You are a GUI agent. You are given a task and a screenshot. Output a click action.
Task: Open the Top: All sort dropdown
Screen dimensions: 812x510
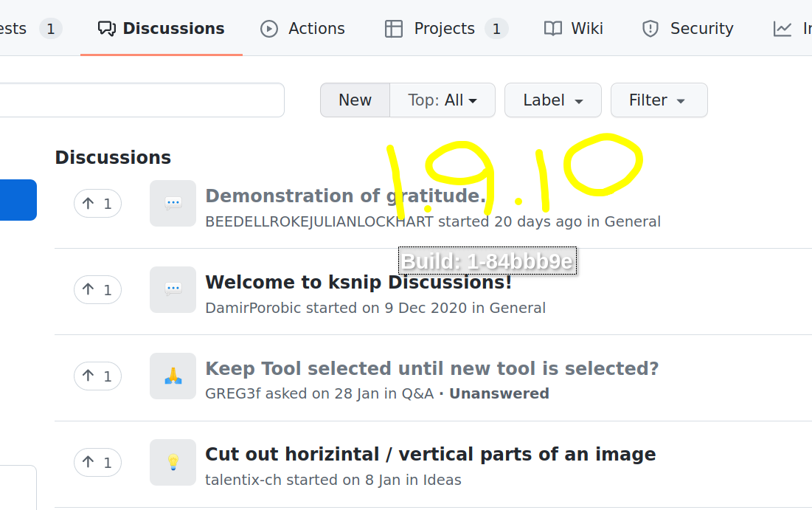[443, 100]
